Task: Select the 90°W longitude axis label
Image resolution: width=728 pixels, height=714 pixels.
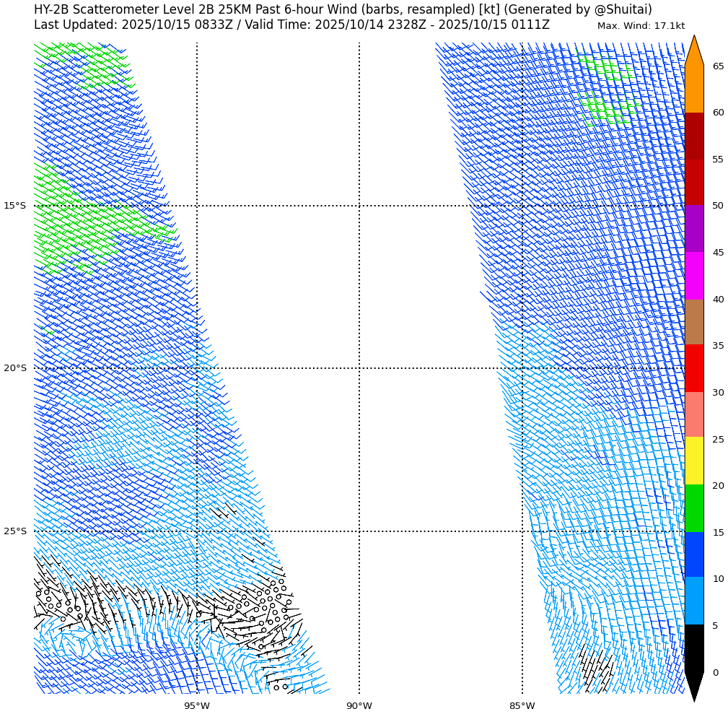Action: [359, 706]
